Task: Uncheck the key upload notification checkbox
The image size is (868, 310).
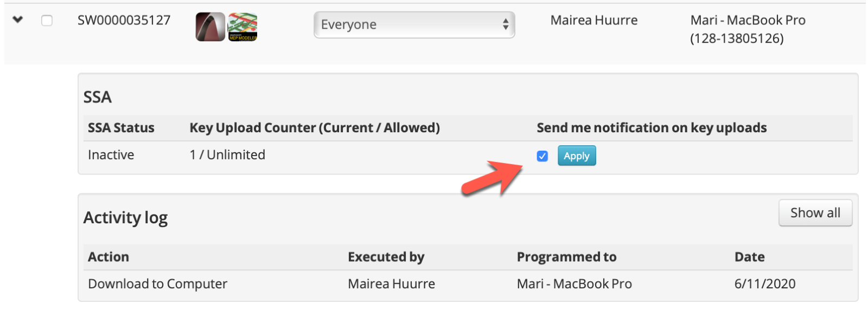Action: 542,156
